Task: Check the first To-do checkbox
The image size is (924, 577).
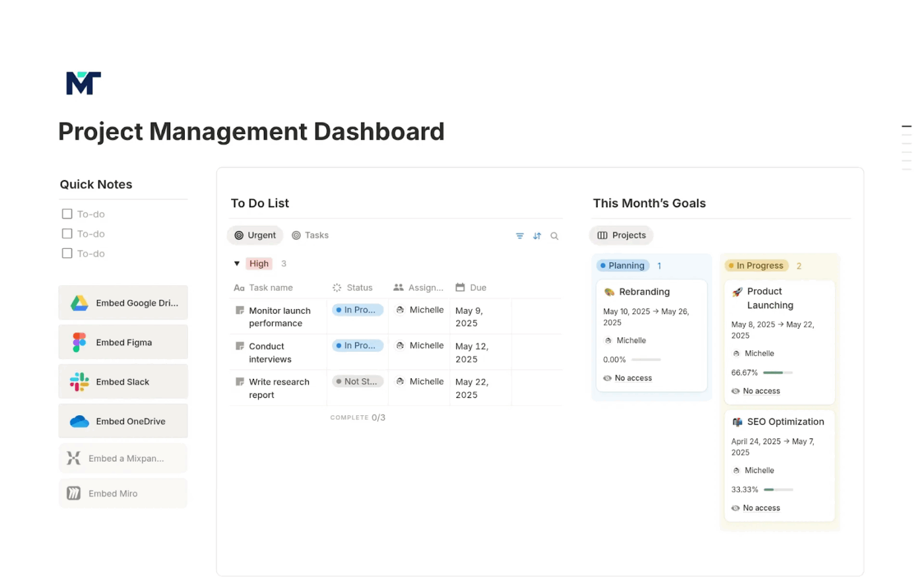Action: [x=67, y=214]
